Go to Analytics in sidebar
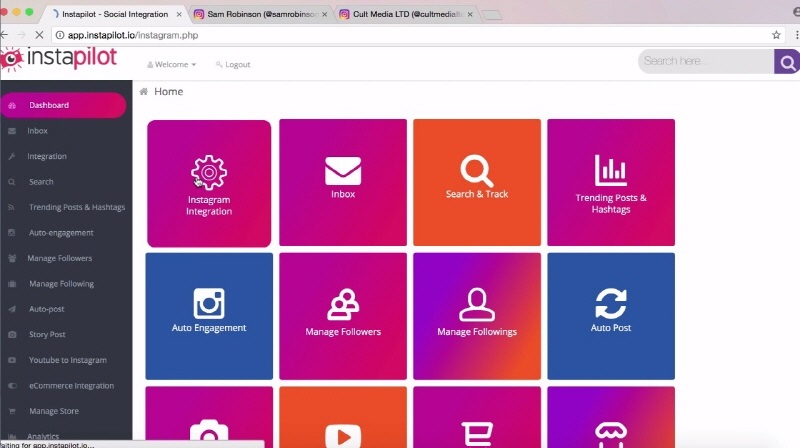Image resolution: width=800 pixels, height=448 pixels. coord(43,436)
